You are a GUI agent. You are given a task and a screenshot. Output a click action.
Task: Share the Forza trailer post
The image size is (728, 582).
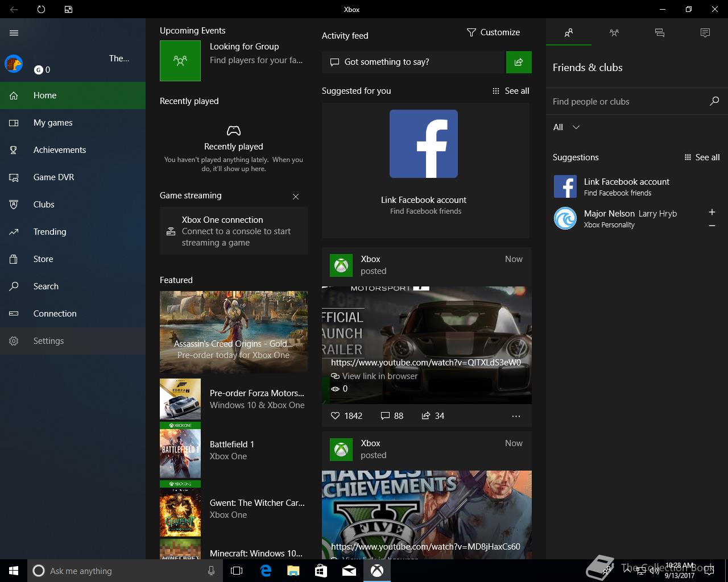[433, 416]
